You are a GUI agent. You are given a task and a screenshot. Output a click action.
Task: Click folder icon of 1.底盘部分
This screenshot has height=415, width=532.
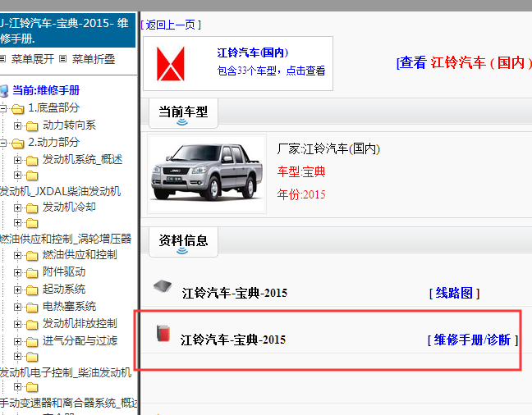click(18, 109)
